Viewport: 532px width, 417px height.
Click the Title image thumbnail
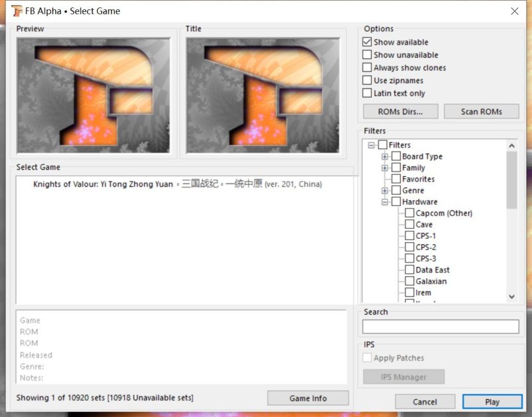coord(263,96)
